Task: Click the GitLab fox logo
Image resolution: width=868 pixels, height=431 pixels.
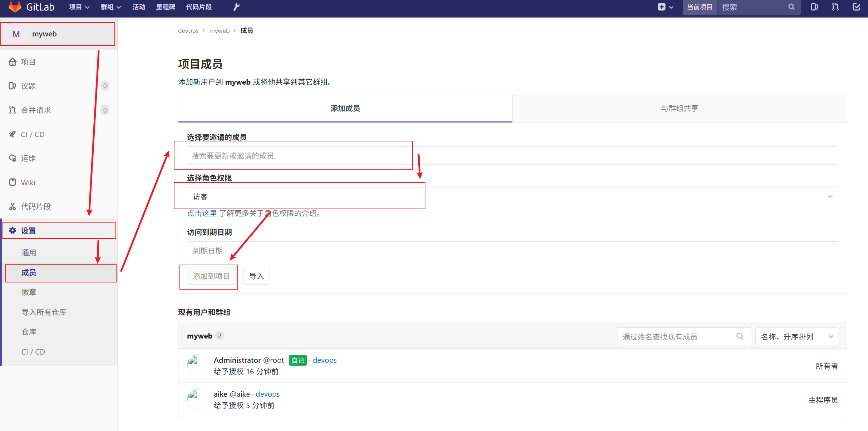Action: tap(15, 7)
